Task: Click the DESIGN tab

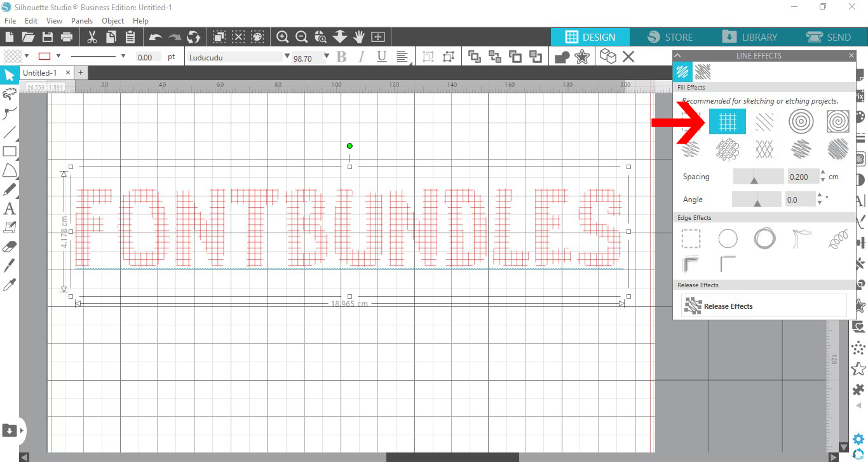Action: 590,37
